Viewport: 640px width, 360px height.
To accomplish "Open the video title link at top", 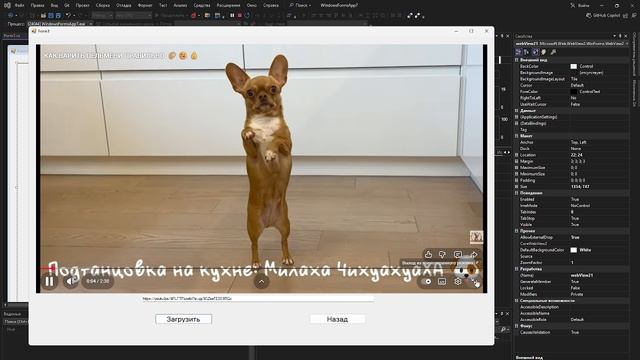I will (104, 56).
